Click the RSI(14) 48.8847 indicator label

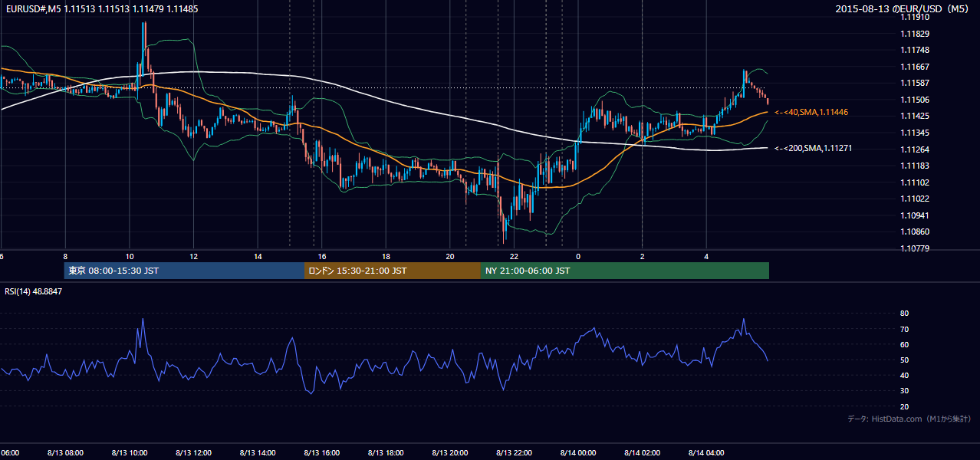click(x=34, y=291)
